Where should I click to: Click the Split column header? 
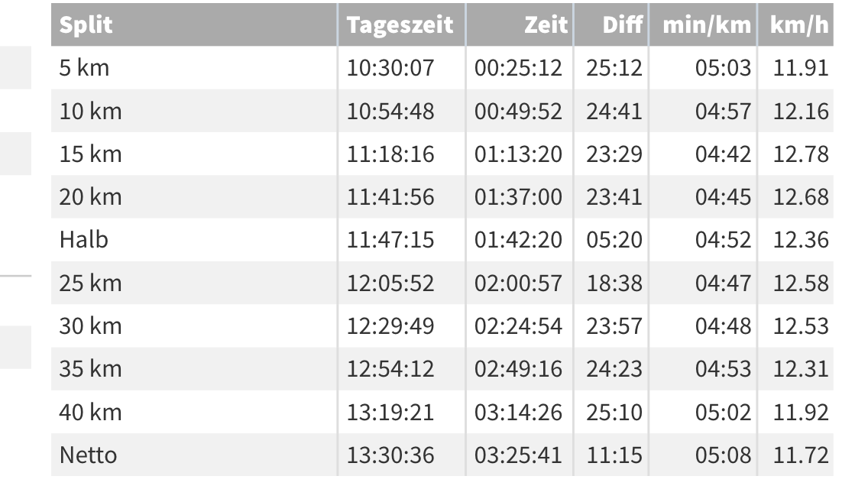86,25
